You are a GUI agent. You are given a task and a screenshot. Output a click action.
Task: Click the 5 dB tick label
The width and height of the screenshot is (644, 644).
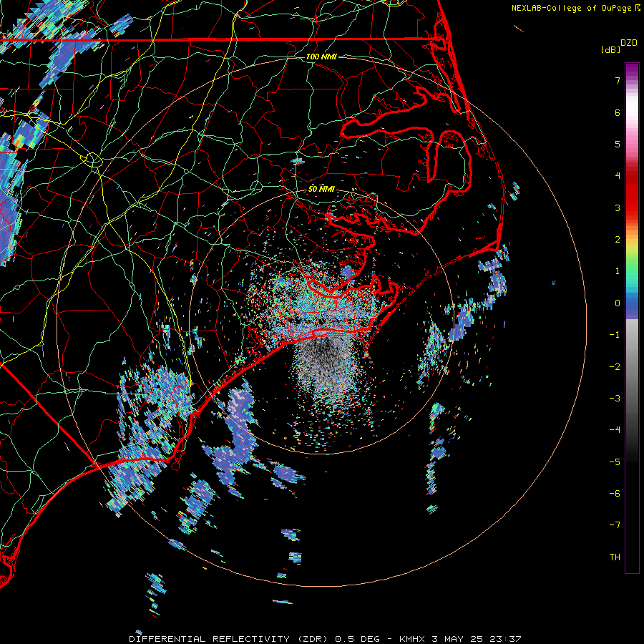click(x=618, y=144)
